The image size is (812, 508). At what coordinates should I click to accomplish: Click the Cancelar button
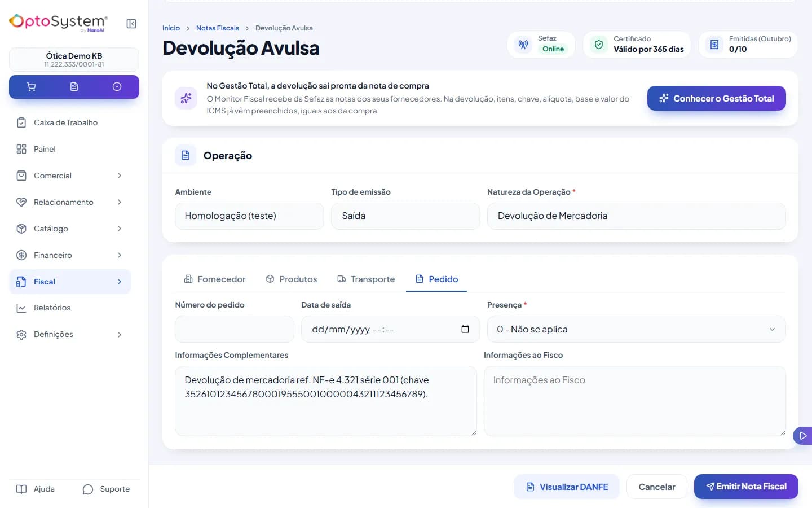click(x=657, y=487)
